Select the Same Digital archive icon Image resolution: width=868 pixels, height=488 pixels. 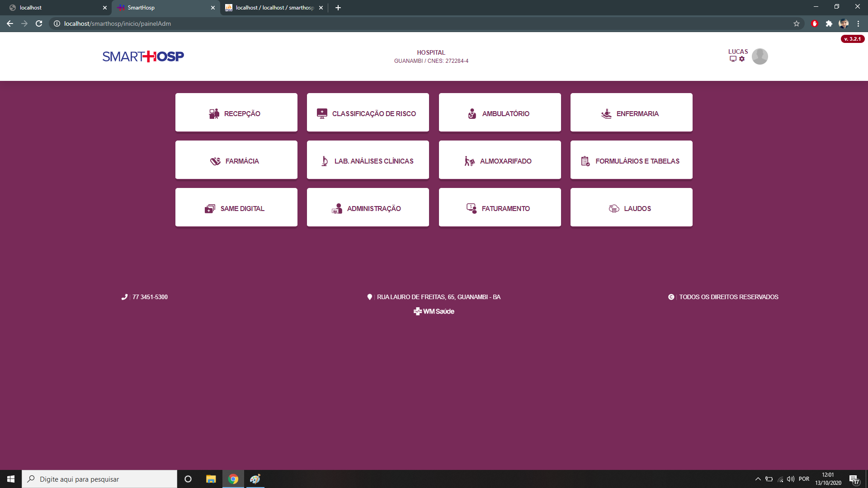[x=210, y=208]
